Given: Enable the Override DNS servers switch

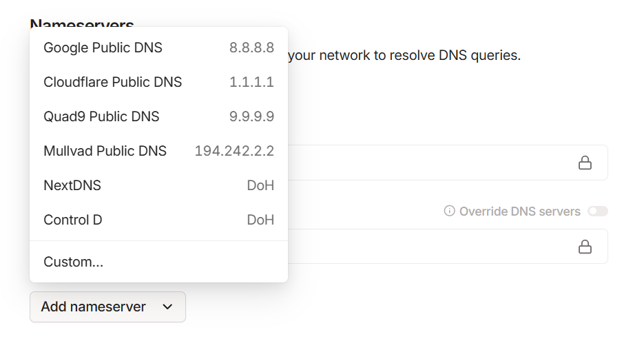Looking at the screenshot, I should 597,211.
